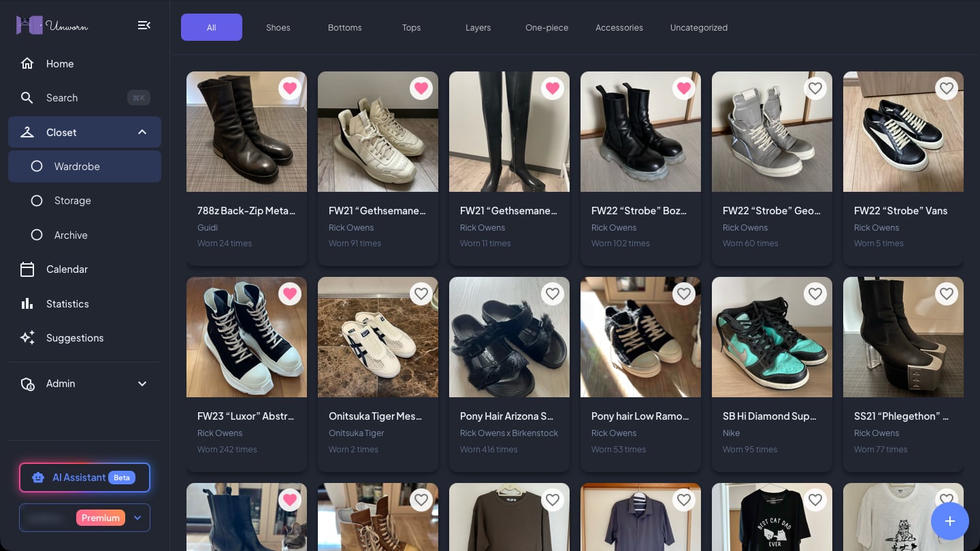The image size is (980, 551).
Task: Open the Statistics page
Action: coord(84,304)
